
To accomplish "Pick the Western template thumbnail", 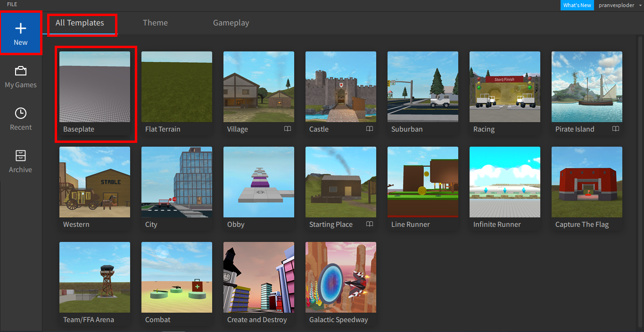I will [x=95, y=182].
